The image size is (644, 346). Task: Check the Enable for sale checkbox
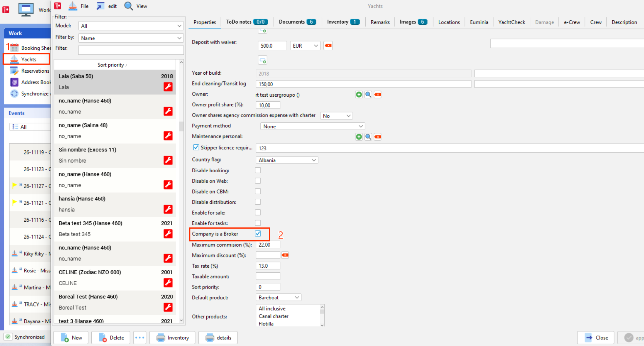pyautogui.click(x=258, y=213)
